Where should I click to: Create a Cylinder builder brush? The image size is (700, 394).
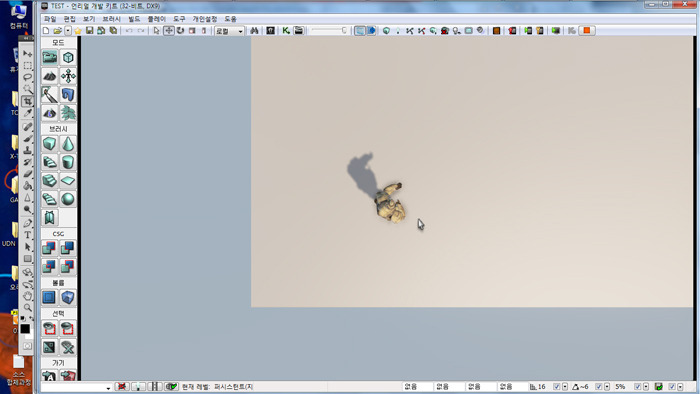coord(68,162)
